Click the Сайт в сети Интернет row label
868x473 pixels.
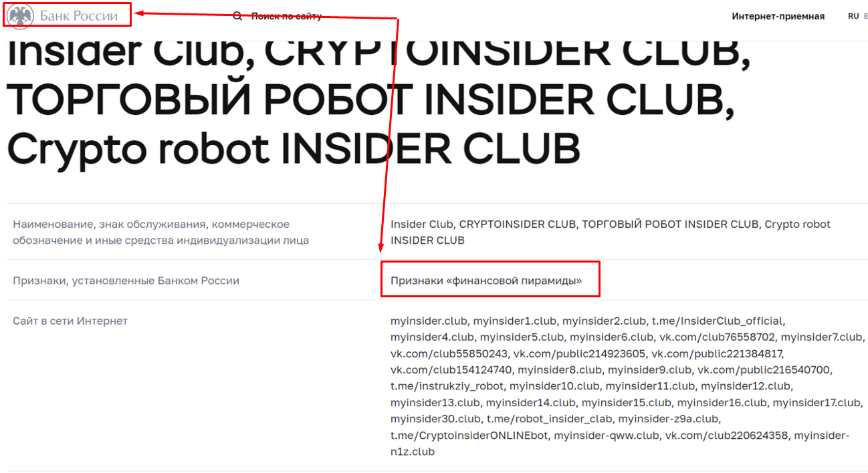click(x=70, y=321)
